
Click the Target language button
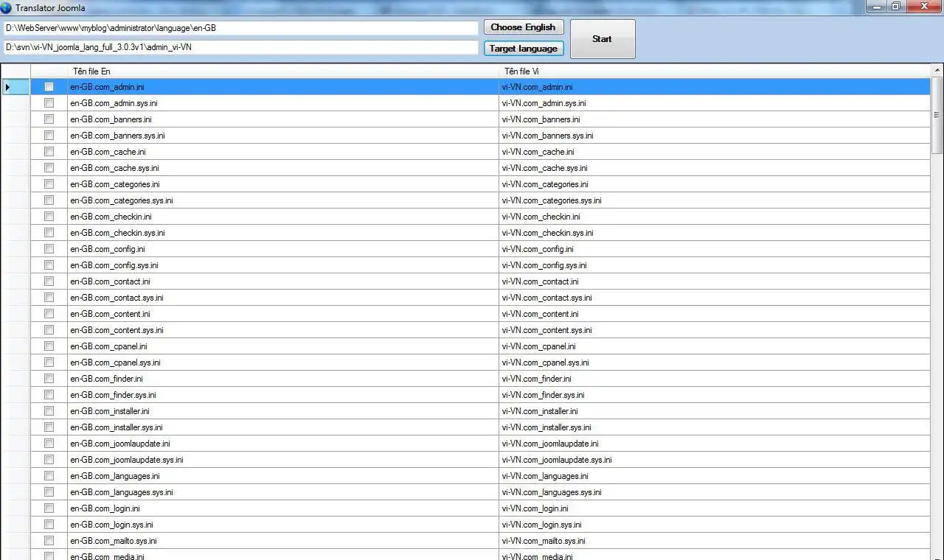click(524, 49)
